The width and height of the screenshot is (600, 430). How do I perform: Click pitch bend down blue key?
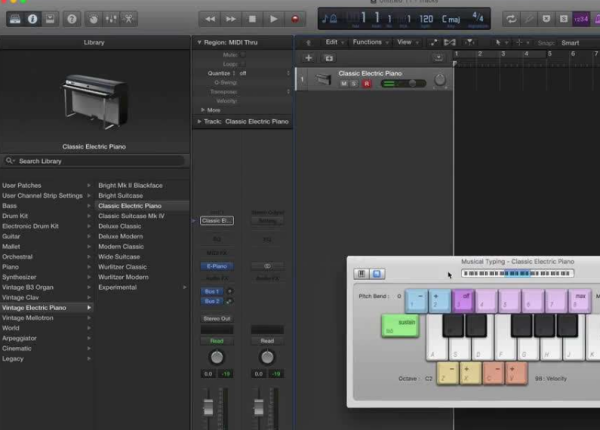pos(416,300)
